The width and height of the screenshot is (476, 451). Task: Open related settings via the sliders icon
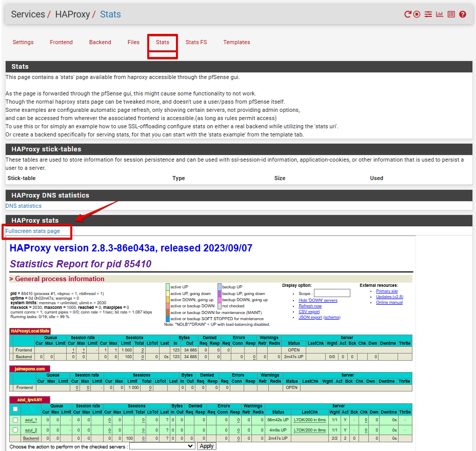(428, 14)
